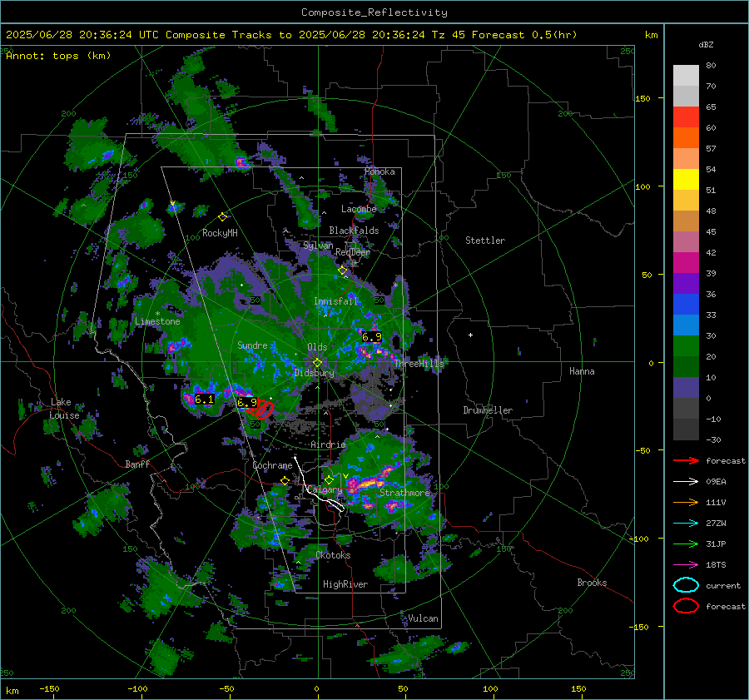The image size is (749, 700).
Task: Click the yellow 51-54 dBZ color swatch
Action: pos(686,180)
